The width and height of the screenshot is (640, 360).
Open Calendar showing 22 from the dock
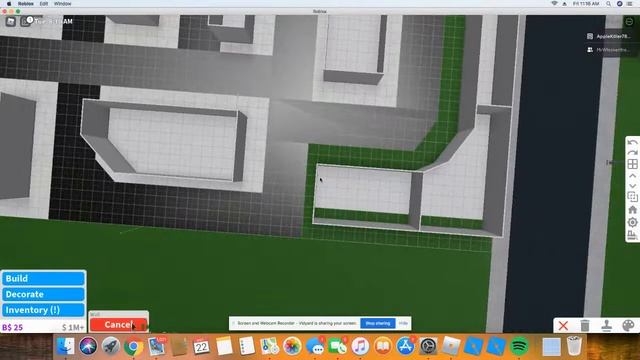tap(201, 346)
